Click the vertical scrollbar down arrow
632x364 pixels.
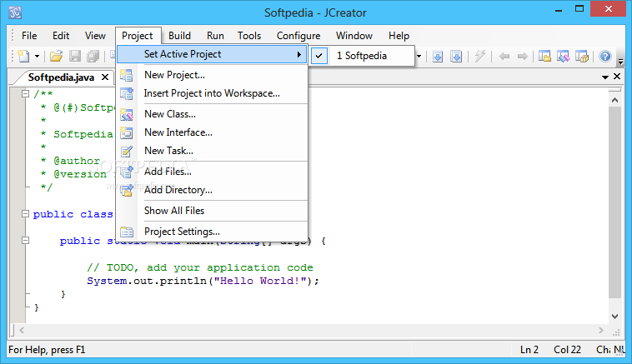(614, 317)
